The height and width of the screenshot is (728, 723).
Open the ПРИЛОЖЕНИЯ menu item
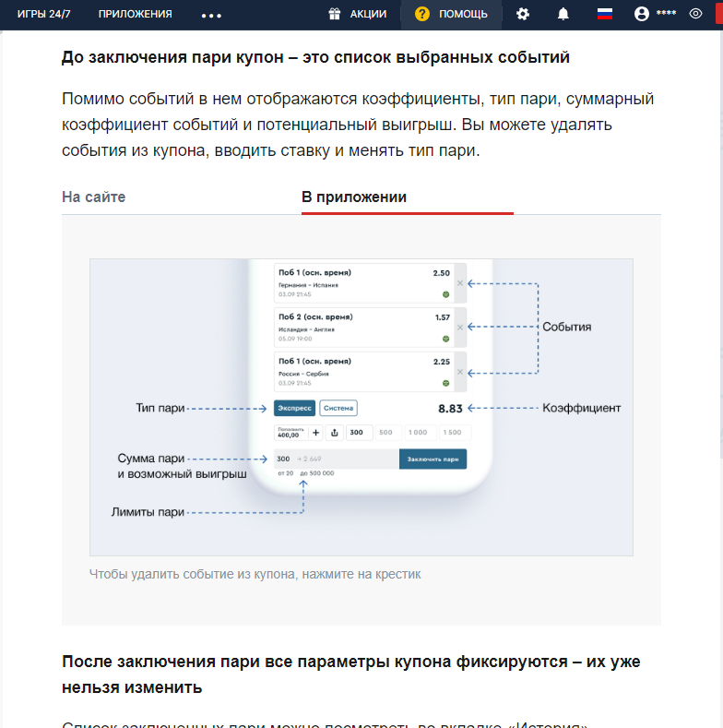click(135, 14)
